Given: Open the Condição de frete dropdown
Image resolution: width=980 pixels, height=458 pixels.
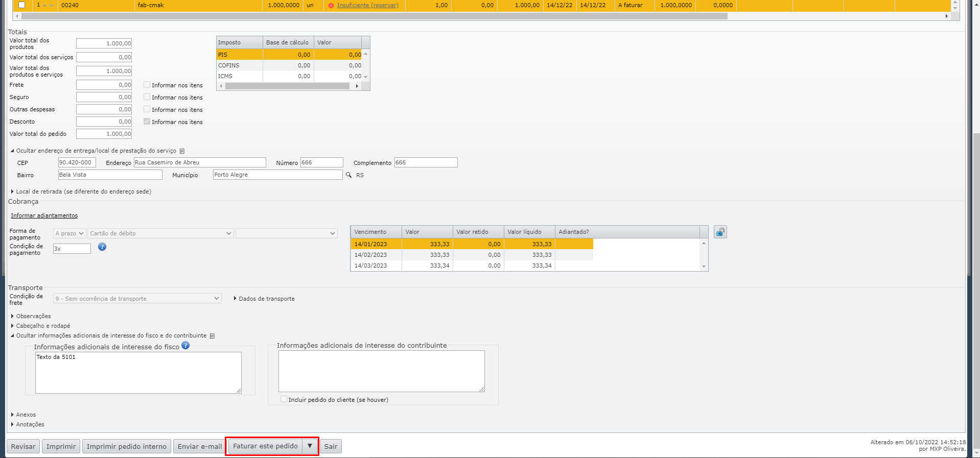Looking at the screenshot, I should pyautogui.click(x=137, y=299).
